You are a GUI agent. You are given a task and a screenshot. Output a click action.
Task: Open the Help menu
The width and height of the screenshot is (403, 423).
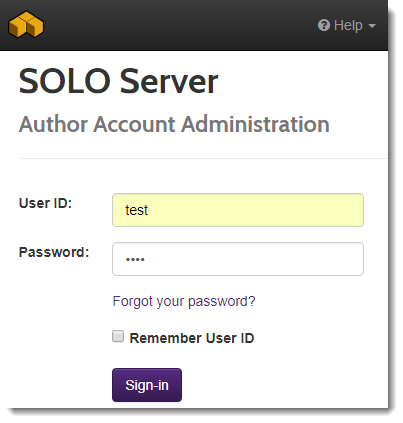pos(347,25)
